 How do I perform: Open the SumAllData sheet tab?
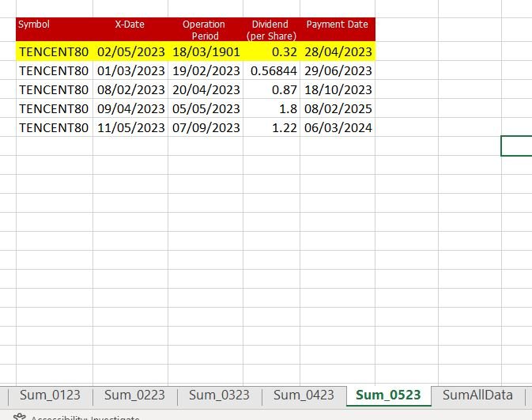tap(477, 395)
